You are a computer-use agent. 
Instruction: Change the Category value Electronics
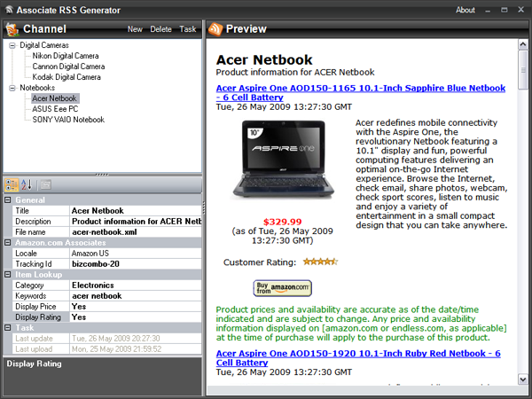136,286
